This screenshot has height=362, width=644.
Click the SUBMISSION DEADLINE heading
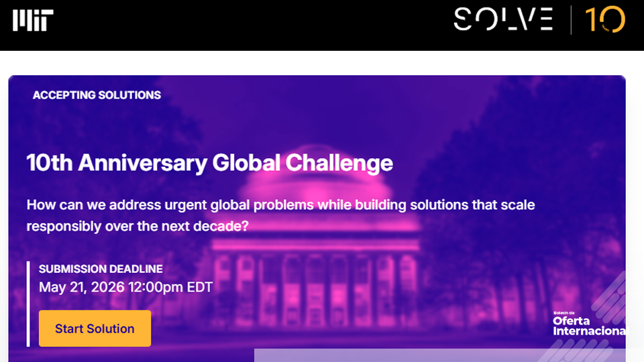point(101,269)
